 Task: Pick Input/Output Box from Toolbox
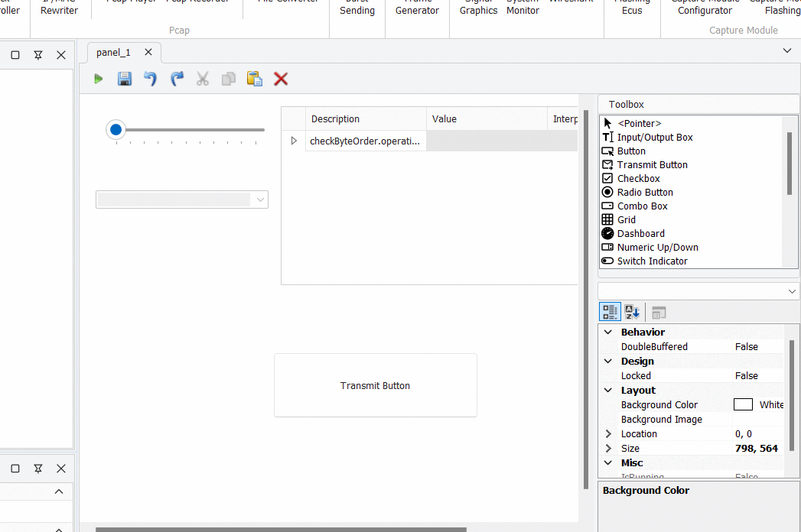[647, 138]
